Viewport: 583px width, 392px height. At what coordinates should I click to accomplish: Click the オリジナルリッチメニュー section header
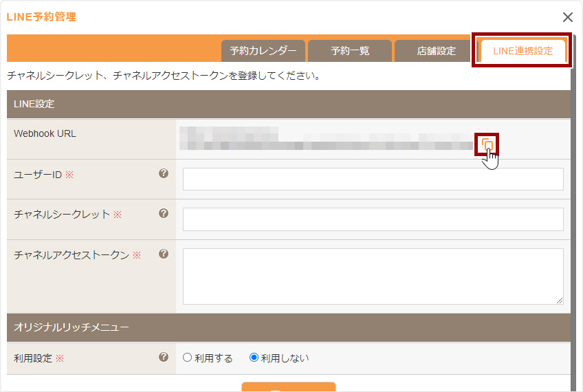(x=289, y=327)
